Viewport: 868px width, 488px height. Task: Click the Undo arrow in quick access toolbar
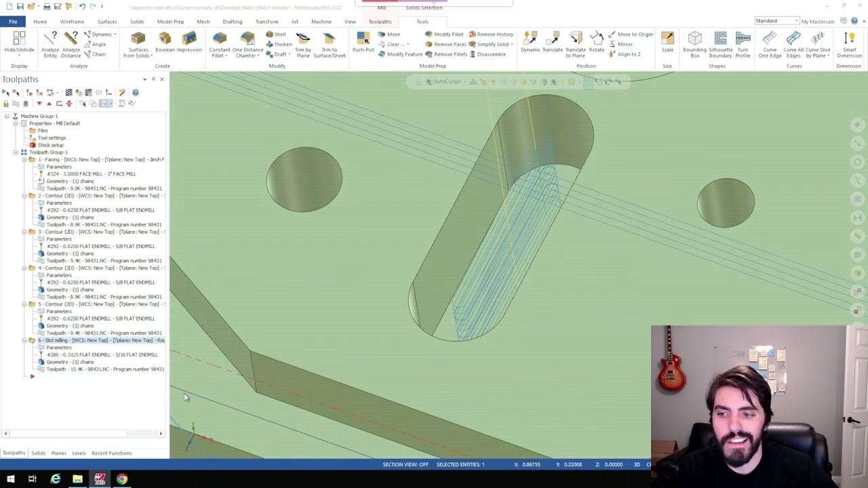click(82, 6)
